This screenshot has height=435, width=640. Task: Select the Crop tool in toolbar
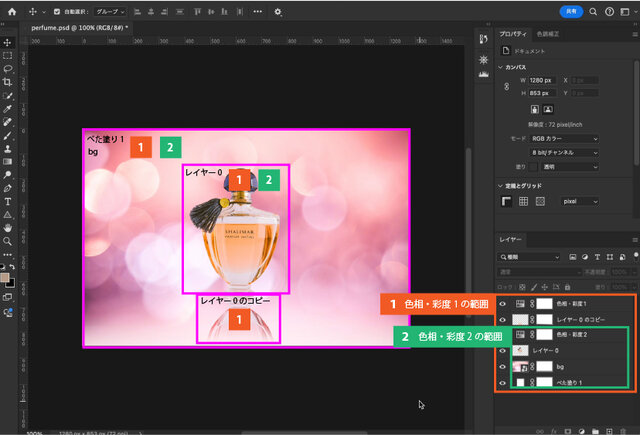[7, 81]
